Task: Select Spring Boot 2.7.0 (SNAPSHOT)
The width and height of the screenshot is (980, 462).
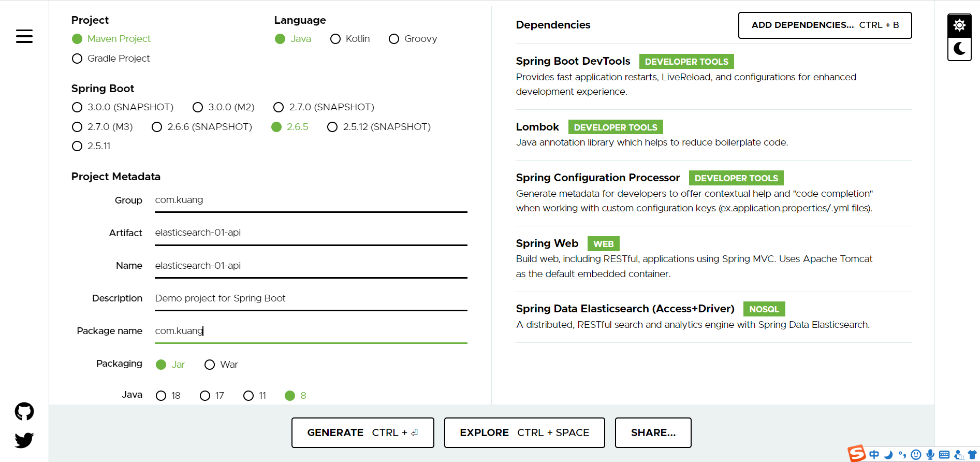Action: [324, 107]
